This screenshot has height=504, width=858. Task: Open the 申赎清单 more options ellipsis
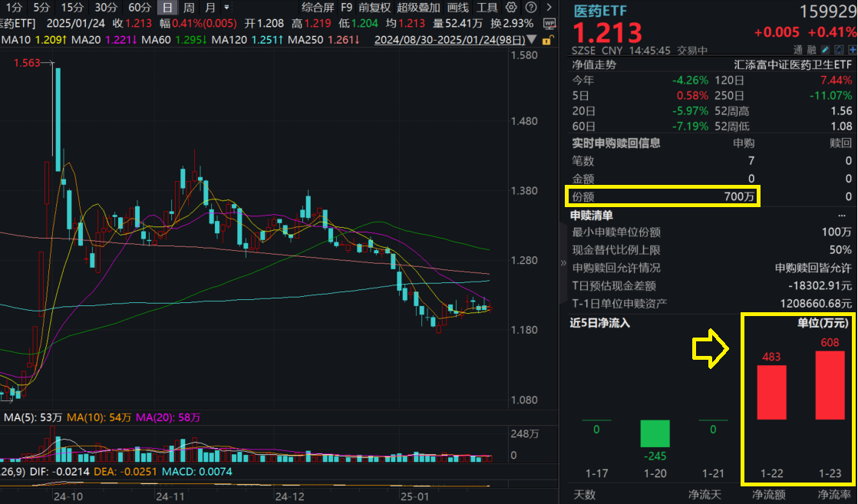[x=842, y=216]
